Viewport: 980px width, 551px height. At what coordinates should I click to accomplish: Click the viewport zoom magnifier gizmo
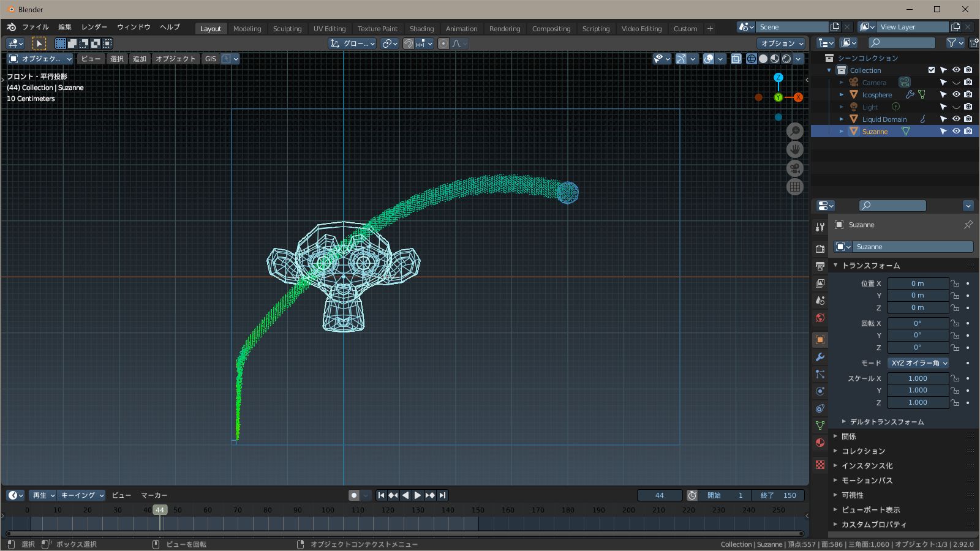pyautogui.click(x=795, y=131)
